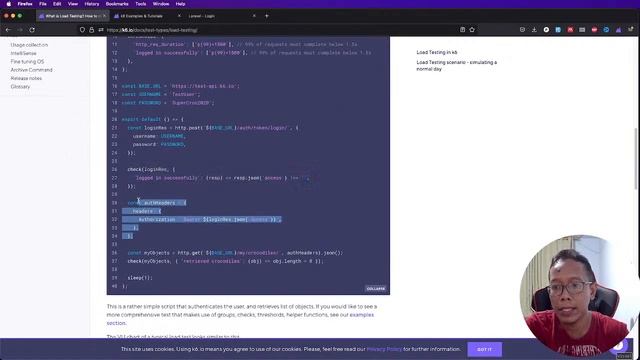Click the 'const PASSWORD' code line
This screenshot has width=640, height=360.
(x=168, y=103)
